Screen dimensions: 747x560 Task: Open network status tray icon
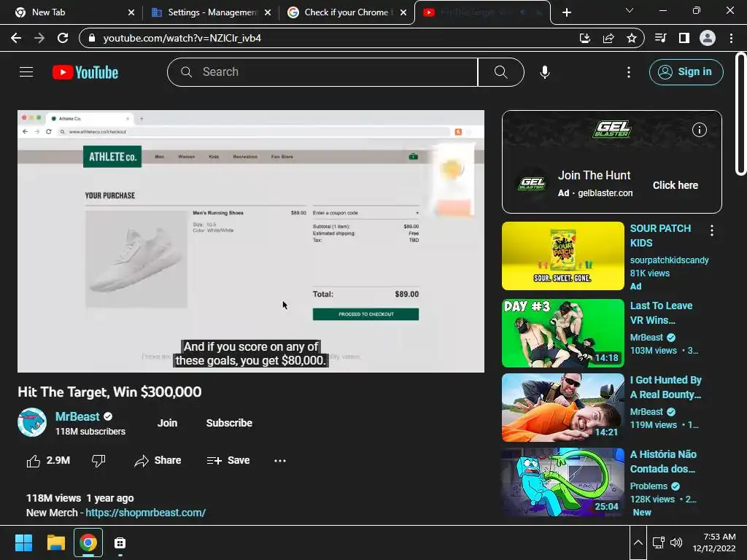(x=659, y=542)
